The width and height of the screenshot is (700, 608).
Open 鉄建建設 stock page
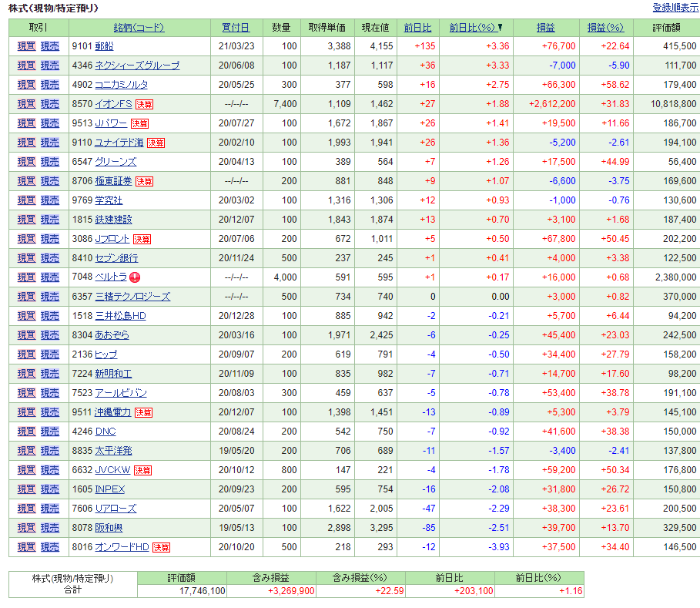click(113, 220)
